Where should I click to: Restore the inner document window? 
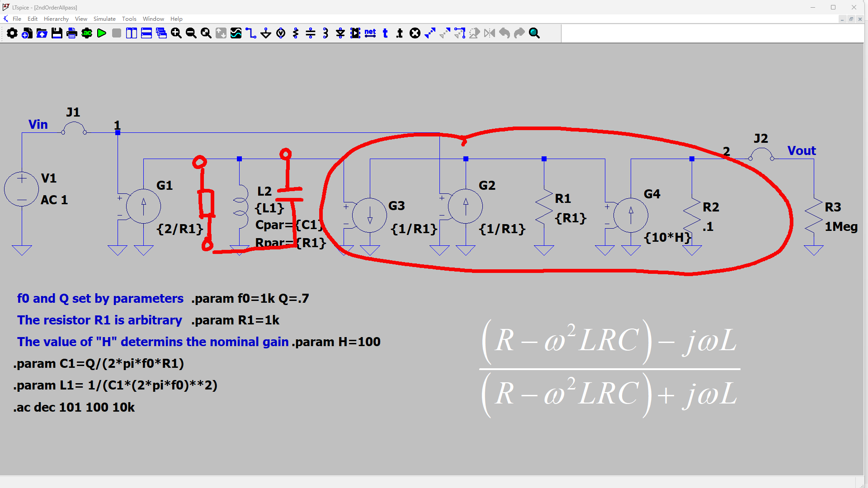coord(851,19)
